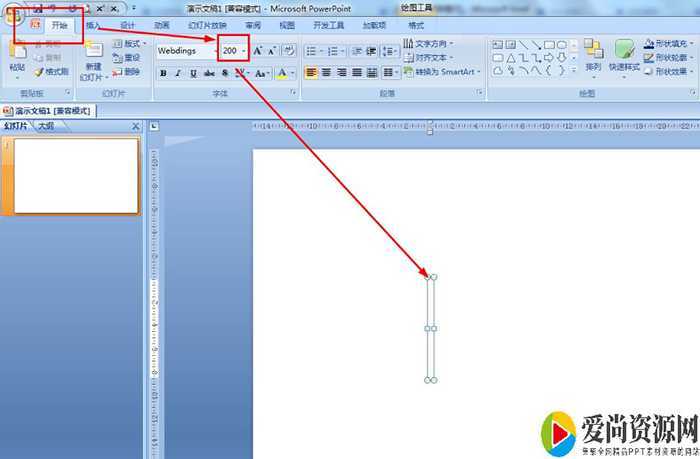Select slide 1 thumbnail in the panel
The height and width of the screenshot is (459, 700).
pyautogui.click(x=75, y=176)
